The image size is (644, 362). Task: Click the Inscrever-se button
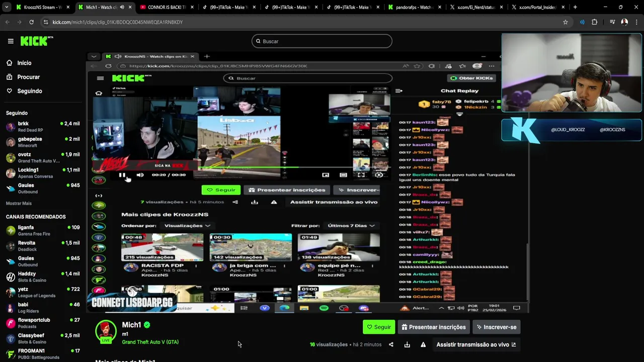[496, 327]
